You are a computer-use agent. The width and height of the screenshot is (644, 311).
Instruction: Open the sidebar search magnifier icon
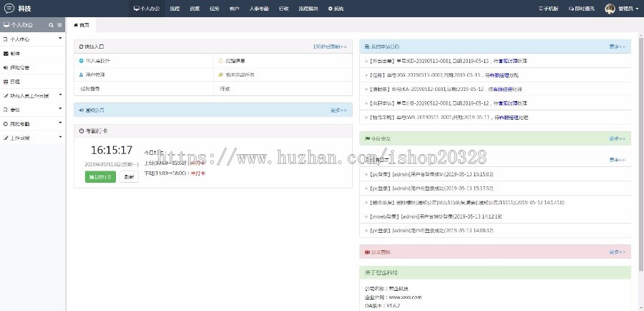(52, 25)
